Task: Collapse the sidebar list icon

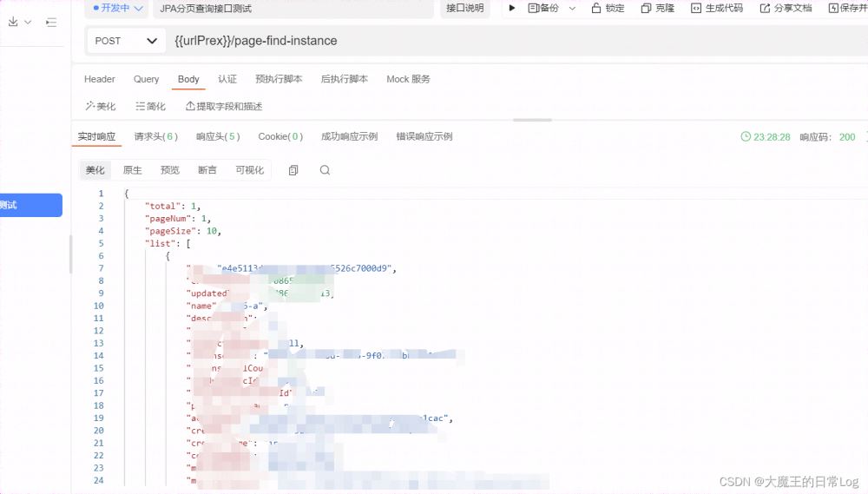Action: pyautogui.click(x=51, y=23)
